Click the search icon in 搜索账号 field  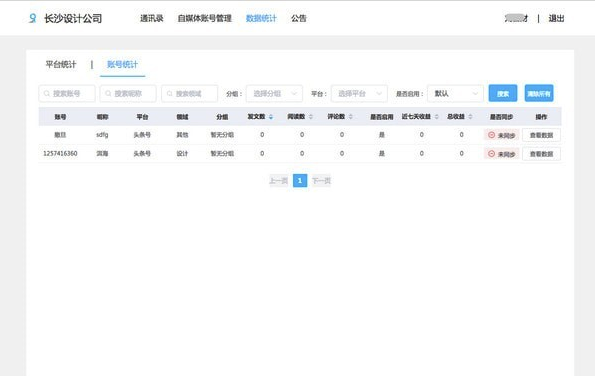coord(47,94)
